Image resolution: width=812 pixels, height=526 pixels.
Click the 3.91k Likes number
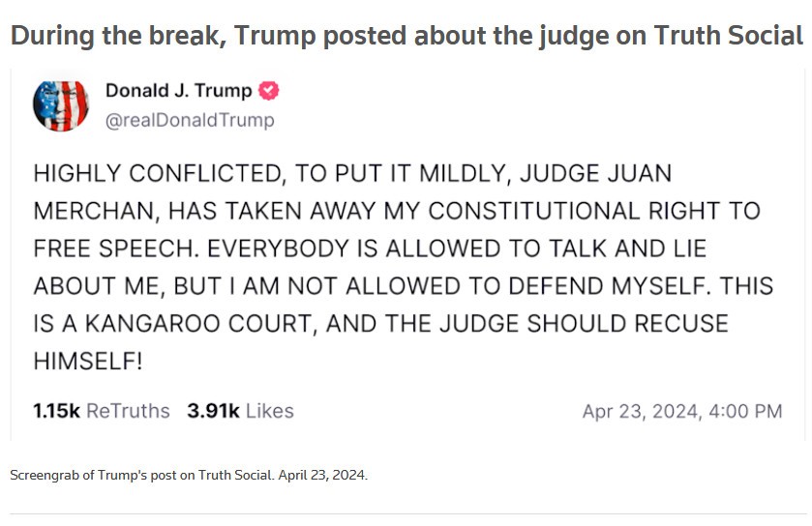pos(213,411)
